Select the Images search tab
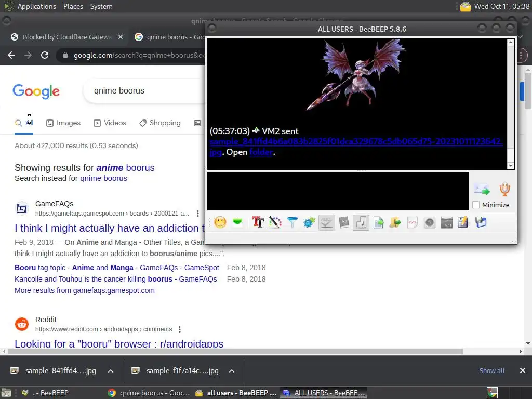The image size is (532, 399). click(x=63, y=123)
